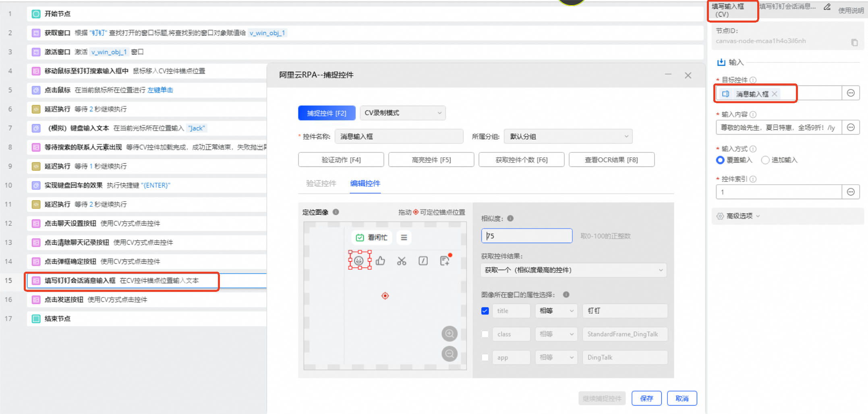
Task: Click the 相似度 value field showing 75
Action: coord(526,236)
